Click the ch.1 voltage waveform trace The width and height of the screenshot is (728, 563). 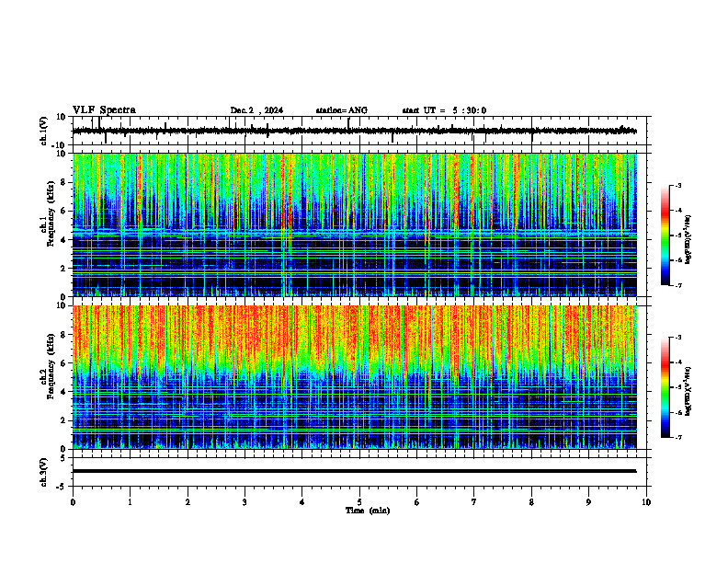(354, 131)
